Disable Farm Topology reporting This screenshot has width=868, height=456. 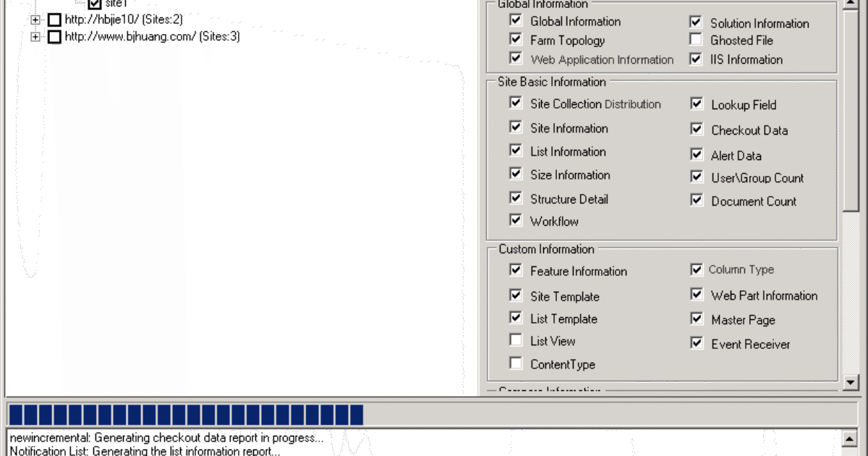coord(516,39)
